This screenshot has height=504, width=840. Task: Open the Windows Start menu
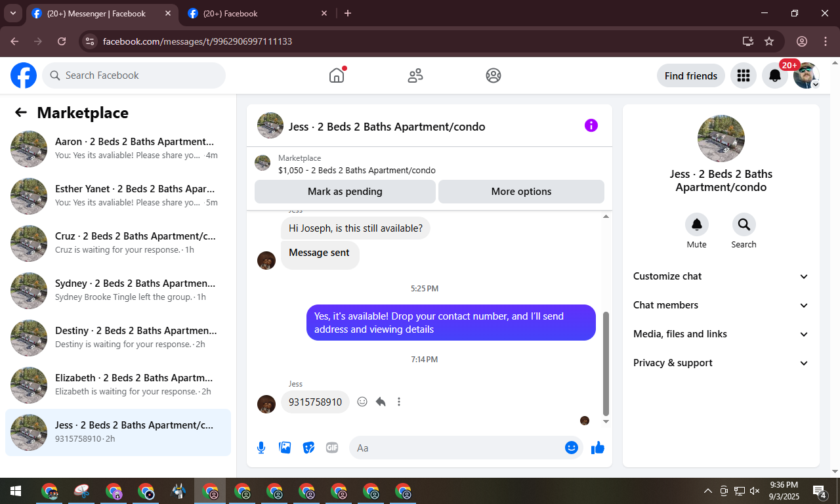(16, 491)
